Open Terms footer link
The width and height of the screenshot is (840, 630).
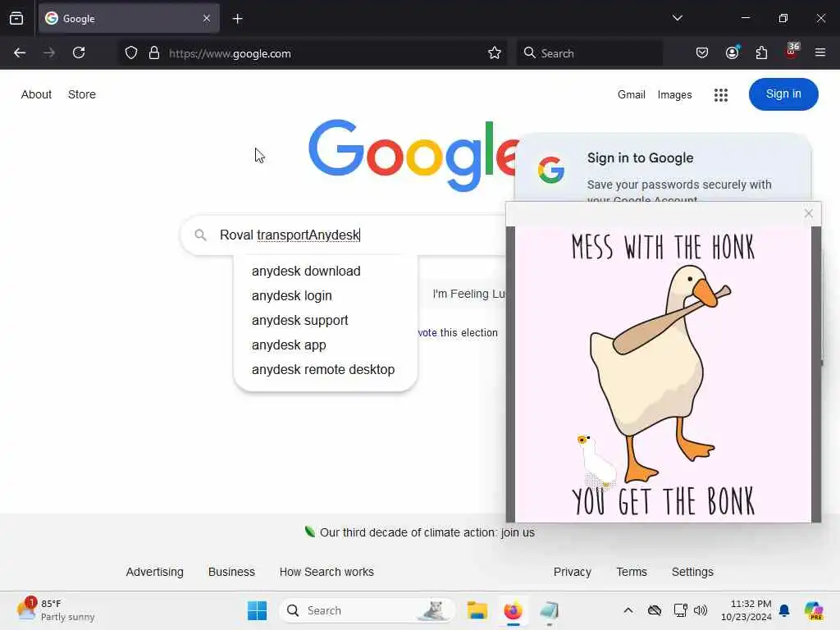(632, 572)
